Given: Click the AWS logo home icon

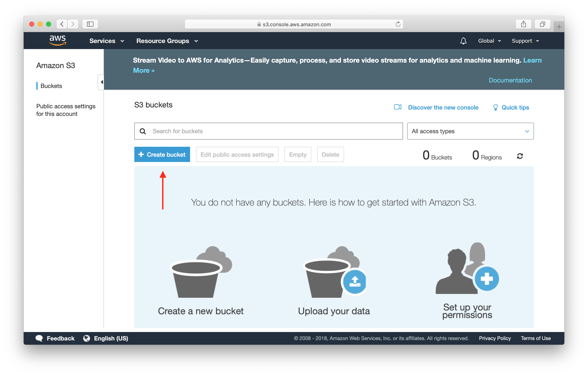Looking at the screenshot, I should pos(58,40).
